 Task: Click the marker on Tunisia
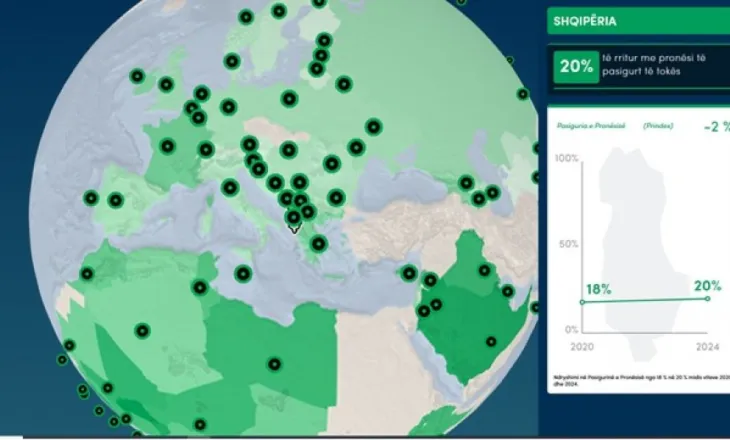tap(200, 287)
